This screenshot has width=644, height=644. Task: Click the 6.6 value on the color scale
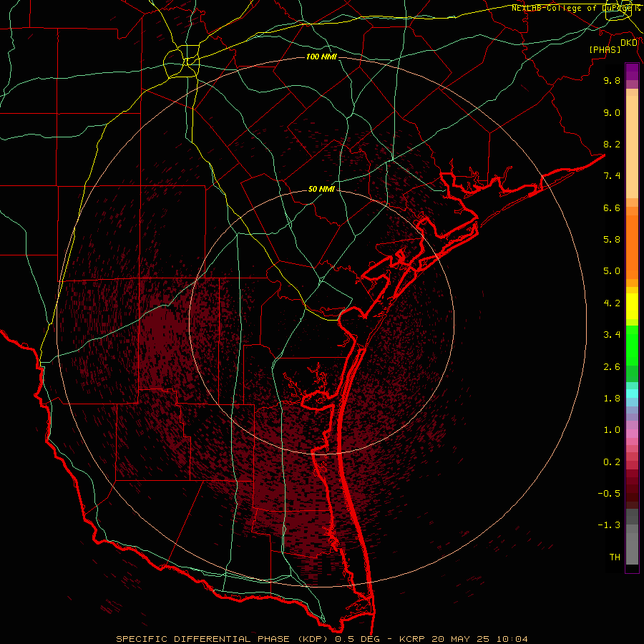click(x=612, y=208)
